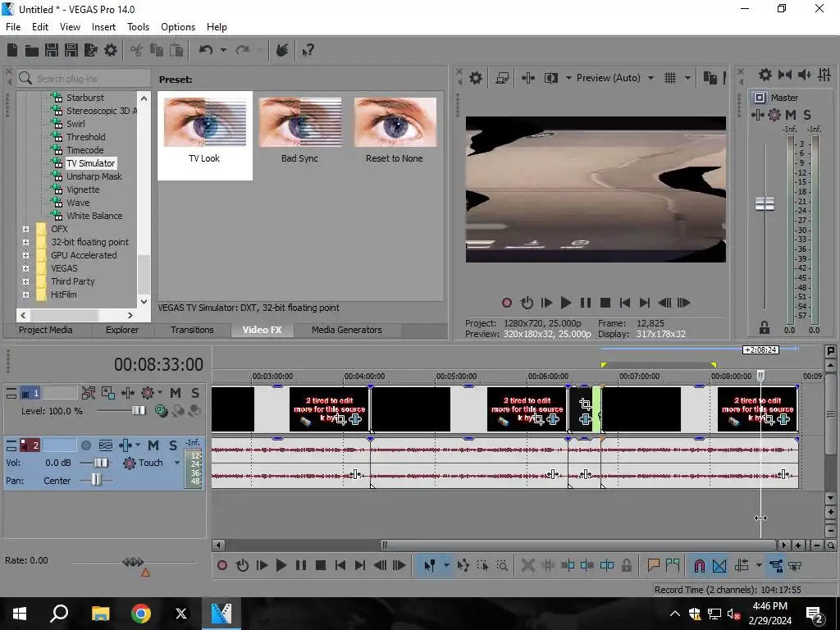Image resolution: width=840 pixels, height=630 pixels.
Task: Arm audio track 2 for record
Action: (x=85, y=445)
